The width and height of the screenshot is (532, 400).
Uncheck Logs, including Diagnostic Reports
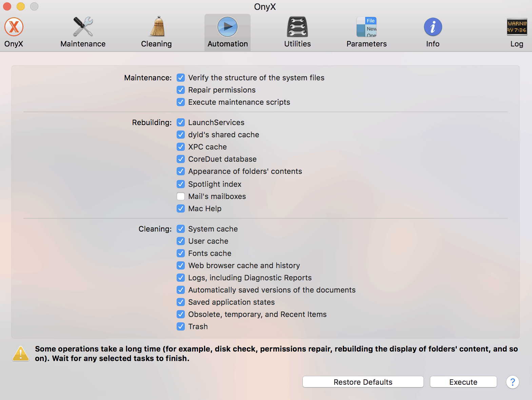pyautogui.click(x=181, y=278)
